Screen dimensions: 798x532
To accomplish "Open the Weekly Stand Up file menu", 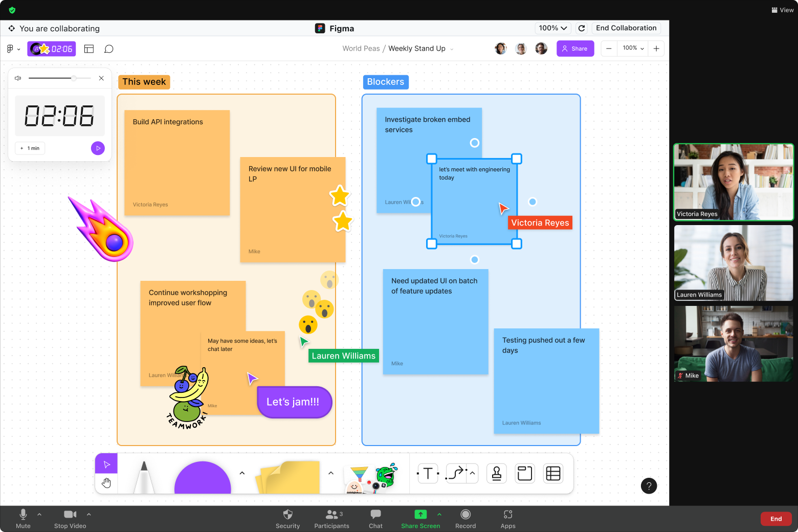I will [452, 49].
